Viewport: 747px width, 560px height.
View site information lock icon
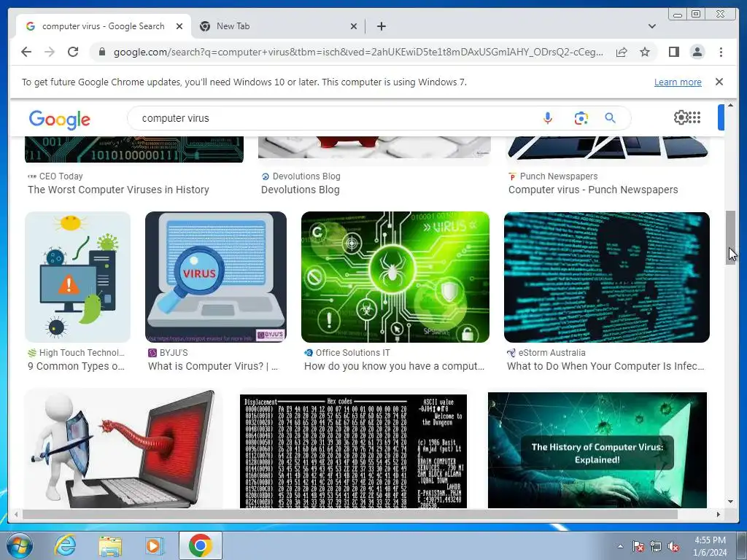(x=102, y=52)
